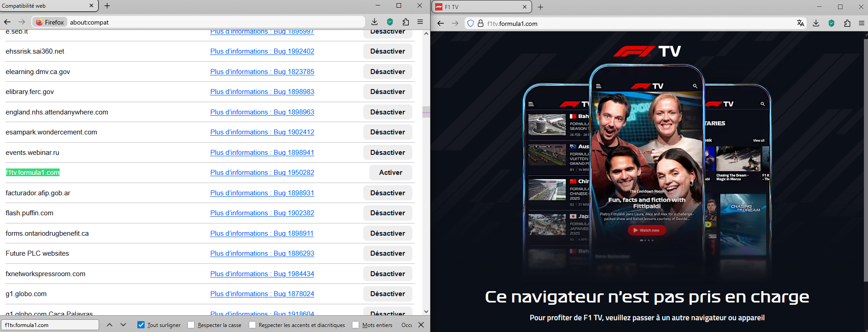Image resolution: width=868 pixels, height=332 pixels.
Task: Open the Bug 1823785 link
Action: [x=262, y=72]
